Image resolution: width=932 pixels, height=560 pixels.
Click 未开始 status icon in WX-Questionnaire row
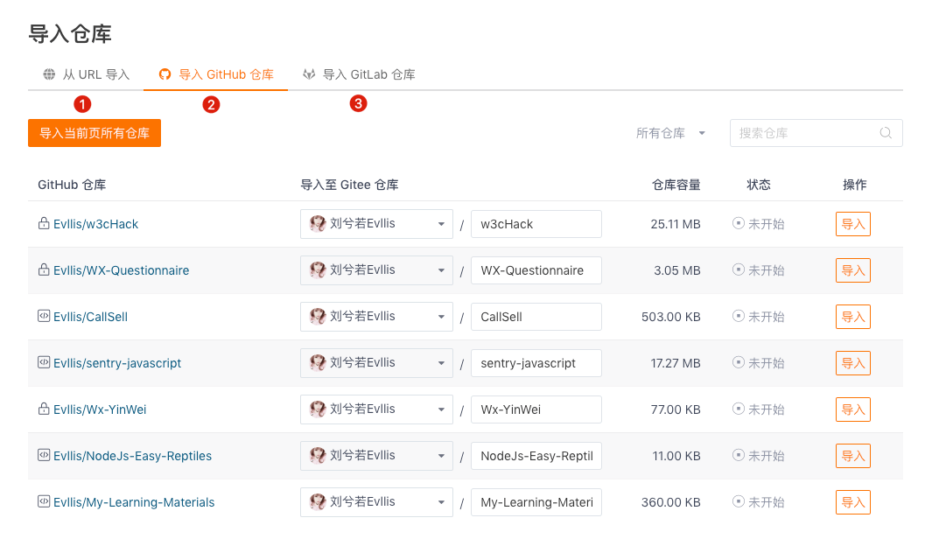pos(739,269)
